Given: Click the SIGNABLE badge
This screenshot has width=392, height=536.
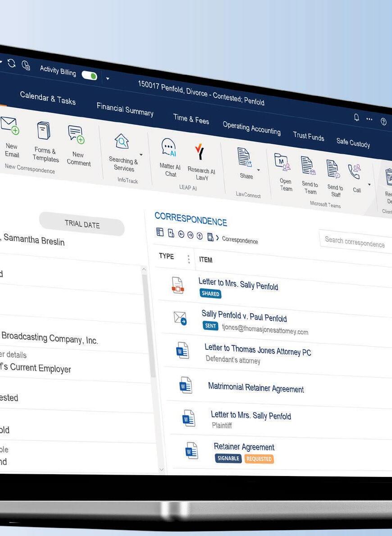Looking at the screenshot, I should pos(228,458).
